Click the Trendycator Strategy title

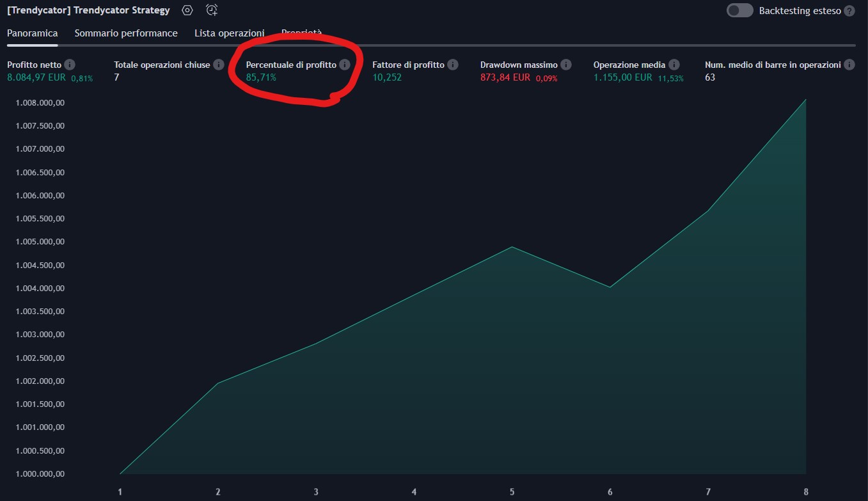(x=88, y=10)
